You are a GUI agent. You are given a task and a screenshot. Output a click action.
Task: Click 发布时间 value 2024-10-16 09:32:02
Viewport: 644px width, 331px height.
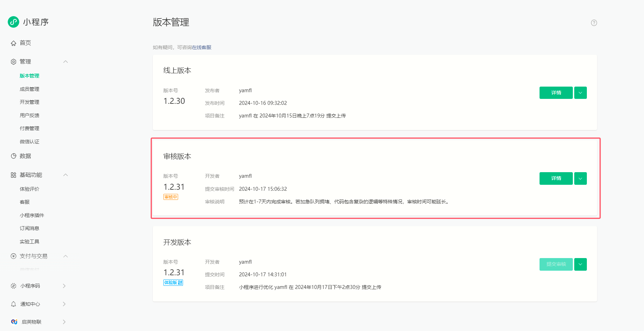[263, 103]
